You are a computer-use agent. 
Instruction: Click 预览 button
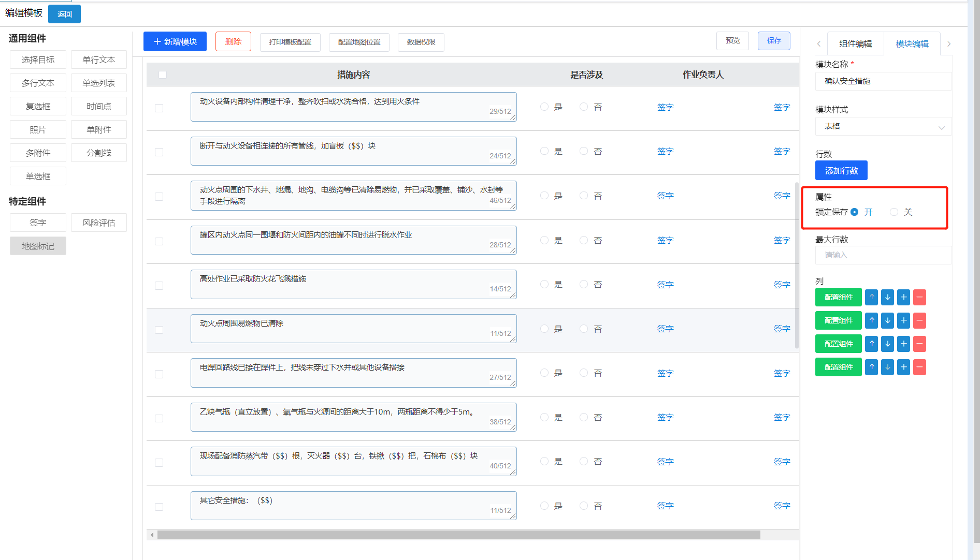[x=732, y=40]
